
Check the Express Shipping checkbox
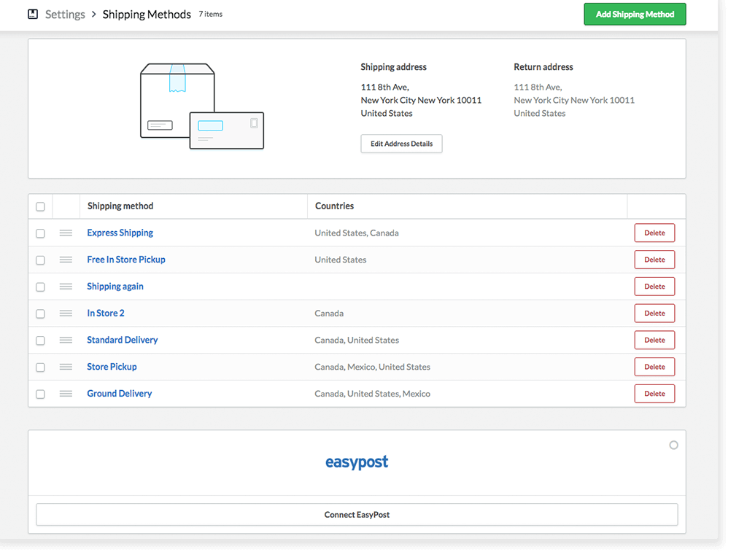(41, 233)
